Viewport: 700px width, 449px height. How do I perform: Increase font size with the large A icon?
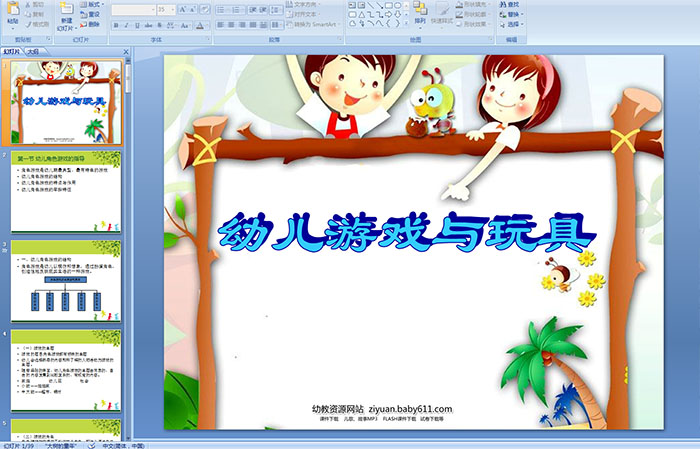point(183,10)
